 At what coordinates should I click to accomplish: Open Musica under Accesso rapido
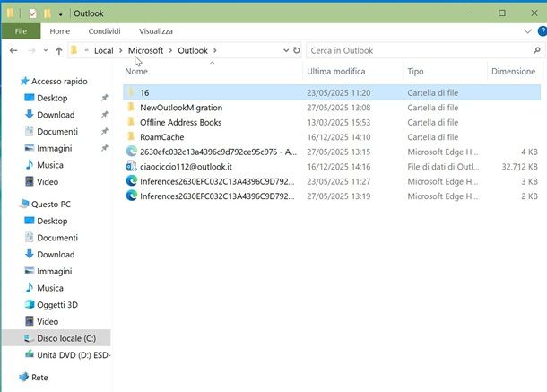click(x=50, y=165)
